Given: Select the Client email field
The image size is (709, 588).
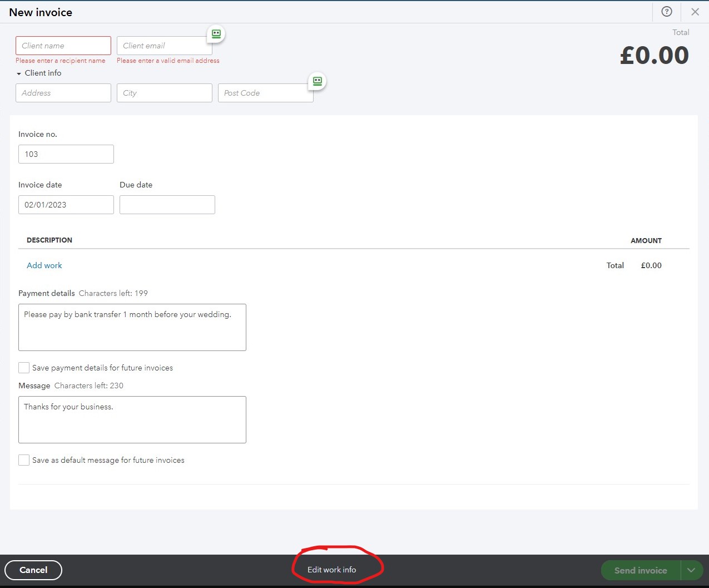Looking at the screenshot, I should pos(164,45).
